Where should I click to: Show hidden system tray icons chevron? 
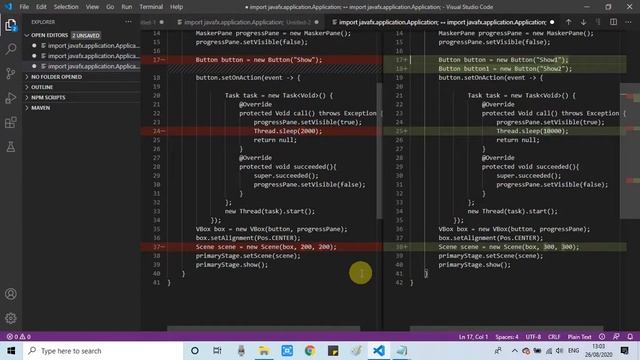514,351
